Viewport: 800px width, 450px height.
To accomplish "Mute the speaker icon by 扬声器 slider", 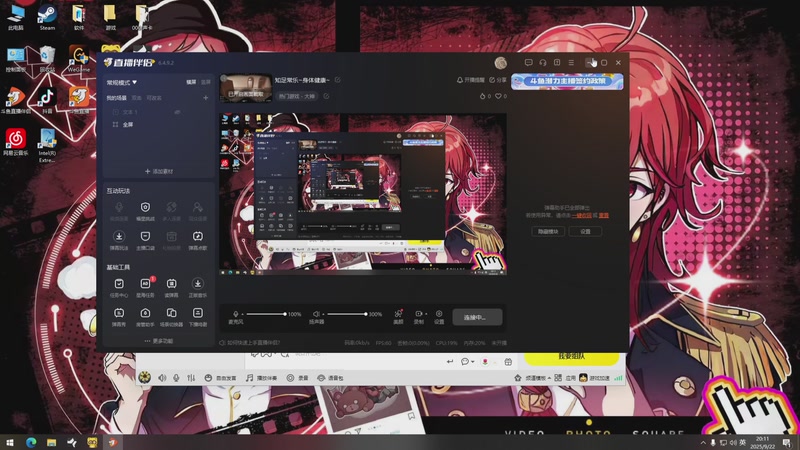I will [316, 314].
